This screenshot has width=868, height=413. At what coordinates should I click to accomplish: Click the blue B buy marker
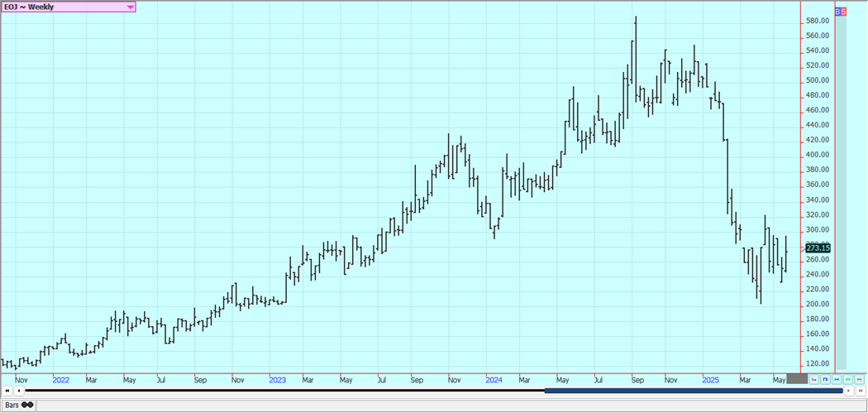[x=837, y=11]
